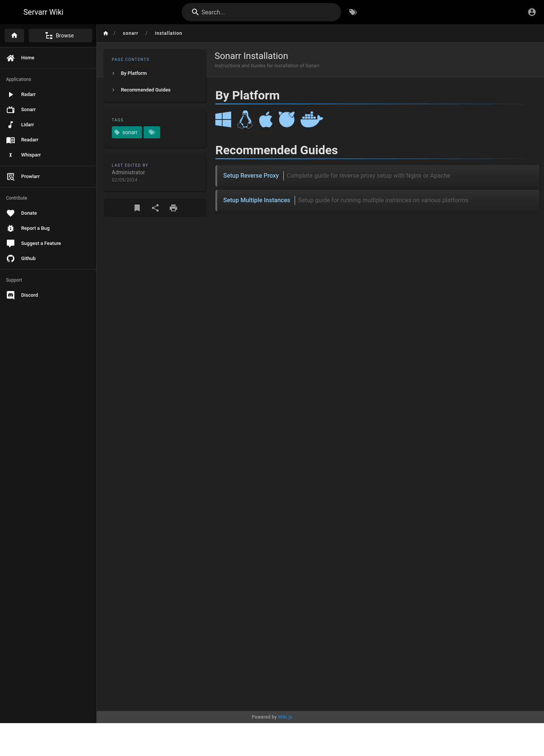Click the sonarr breadcrumb link
544x756 pixels.
click(130, 33)
